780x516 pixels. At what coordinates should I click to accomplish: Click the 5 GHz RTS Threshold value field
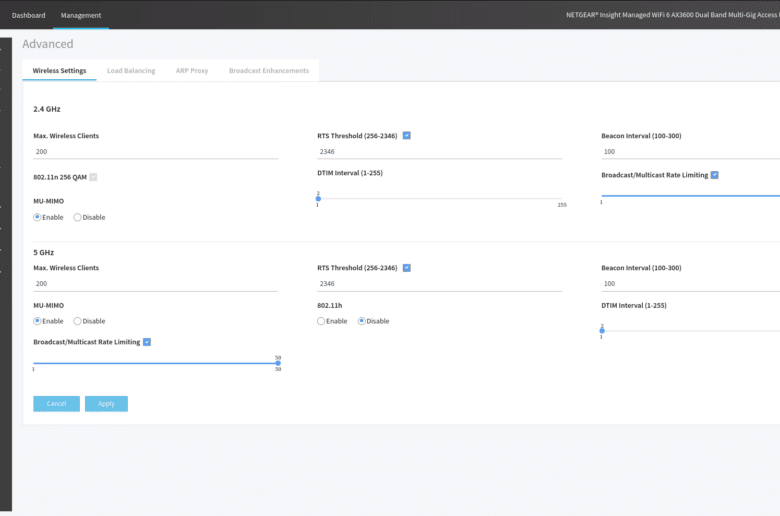(439, 284)
